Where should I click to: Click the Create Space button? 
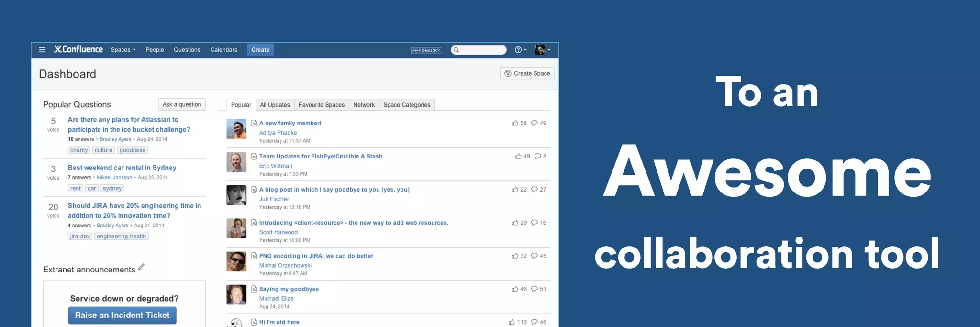point(527,73)
